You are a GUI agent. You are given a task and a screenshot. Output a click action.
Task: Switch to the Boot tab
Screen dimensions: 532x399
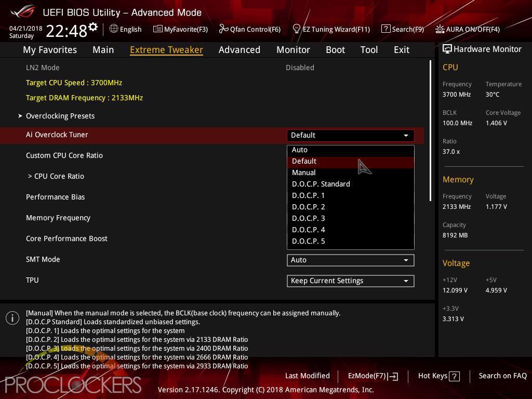(335, 50)
